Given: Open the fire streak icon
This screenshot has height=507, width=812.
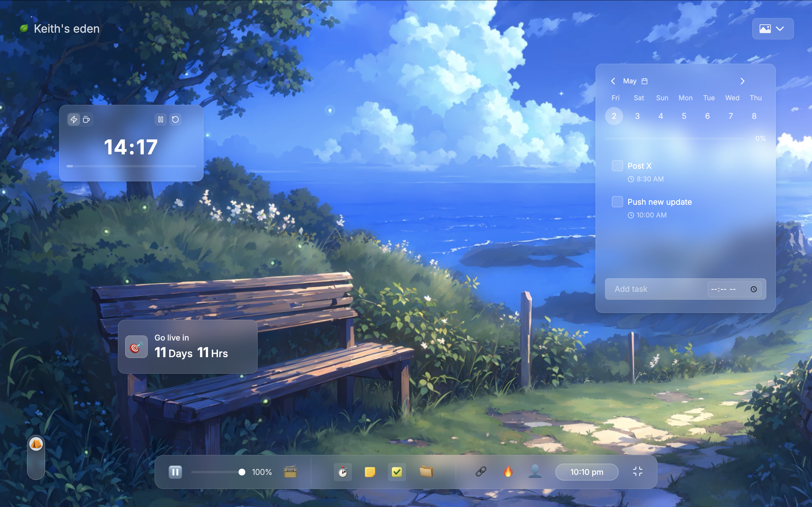Looking at the screenshot, I should tap(508, 472).
